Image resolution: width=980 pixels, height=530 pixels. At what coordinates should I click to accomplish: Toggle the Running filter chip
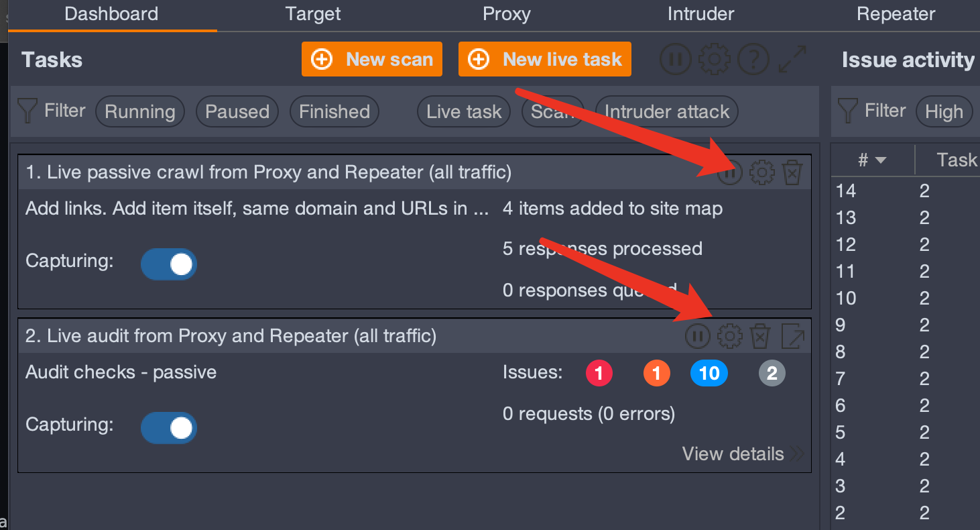pyautogui.click(x=140, y=111)
